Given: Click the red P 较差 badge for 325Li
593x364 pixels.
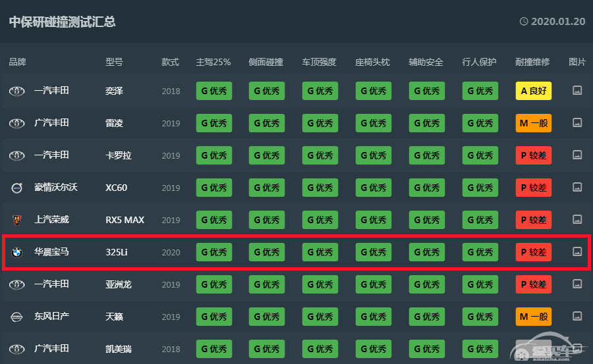Looking at the screenshot, I should click(x=533, y=252).
